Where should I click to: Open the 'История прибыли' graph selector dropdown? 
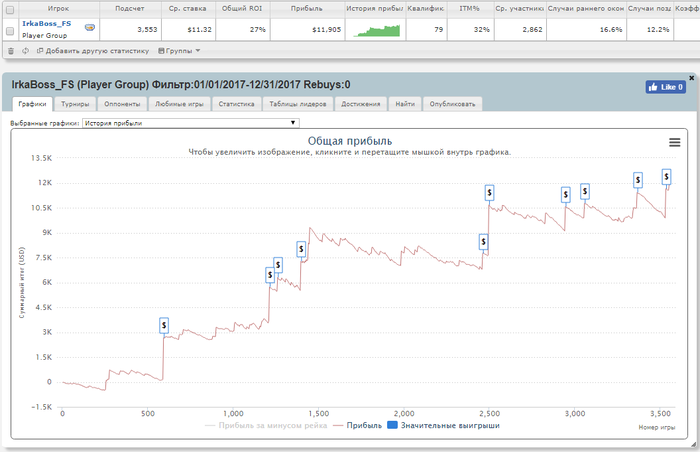[x=191, y=123]
